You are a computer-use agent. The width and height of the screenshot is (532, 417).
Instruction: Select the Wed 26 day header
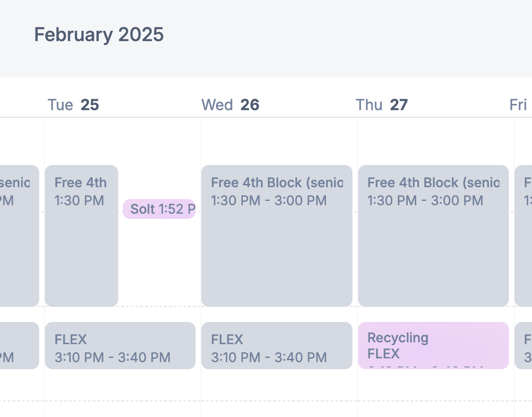coord(230,104)
